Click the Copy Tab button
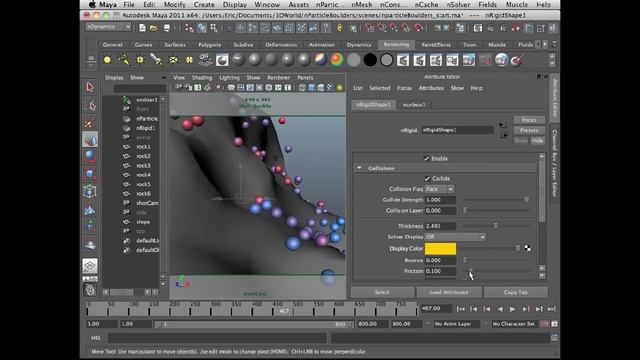The height and width of the screenshot is (360, 640). coord(516,292)
